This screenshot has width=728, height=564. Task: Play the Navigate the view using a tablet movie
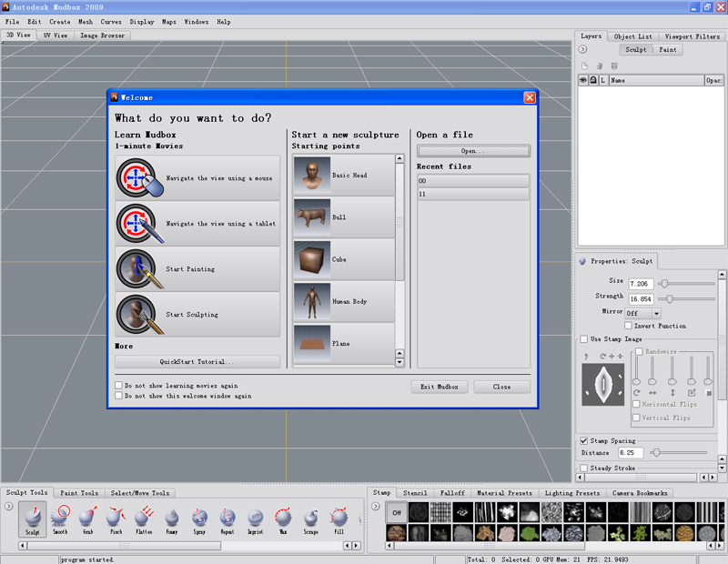[x=197, y=223]
